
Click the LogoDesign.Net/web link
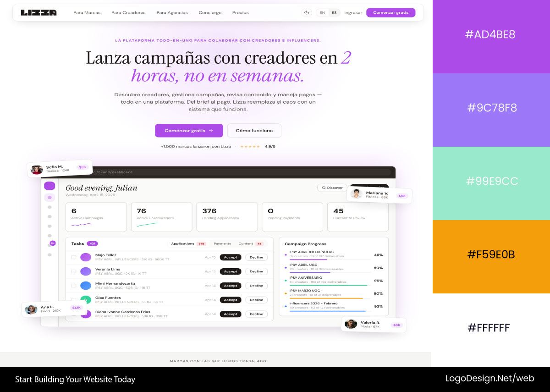point(490,378)
